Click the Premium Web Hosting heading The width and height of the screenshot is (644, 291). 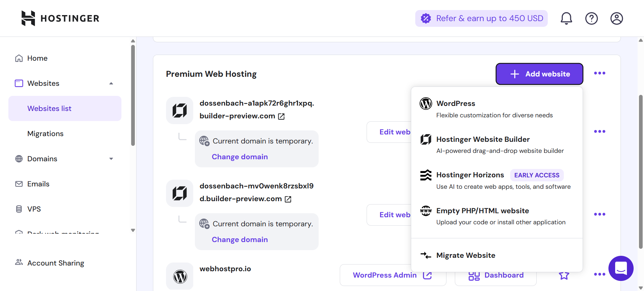click(211, 74)
